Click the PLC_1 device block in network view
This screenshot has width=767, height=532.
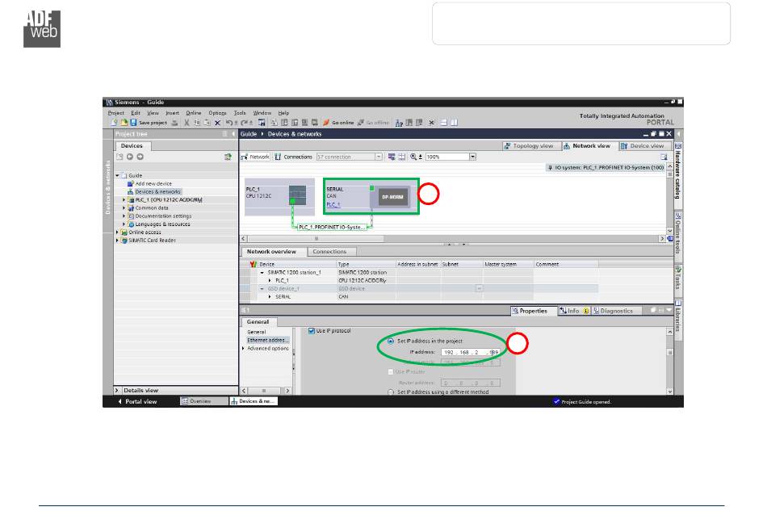pyautogui.click(x=279, y=197)
